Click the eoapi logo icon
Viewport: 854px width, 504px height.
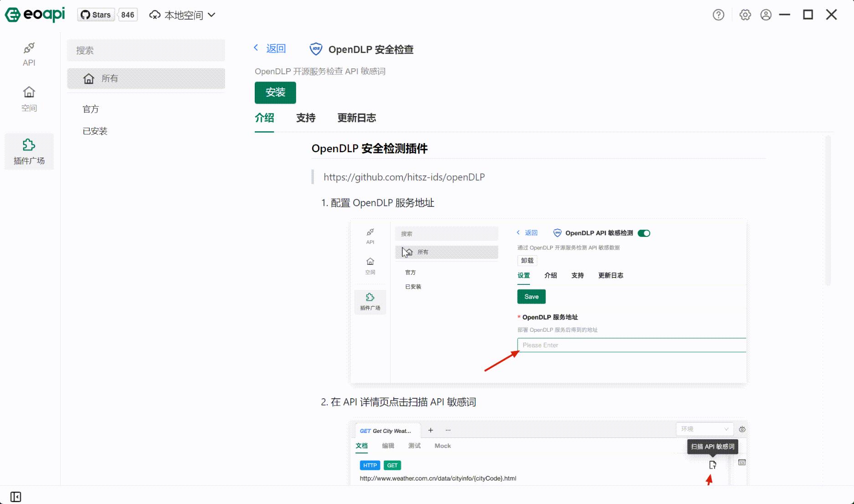click(12, 14)
